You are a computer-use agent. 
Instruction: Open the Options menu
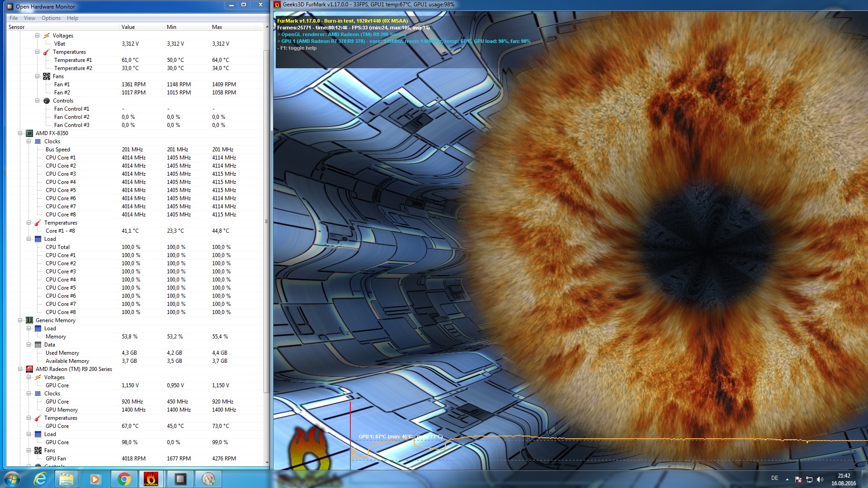[x=51, y=18]
